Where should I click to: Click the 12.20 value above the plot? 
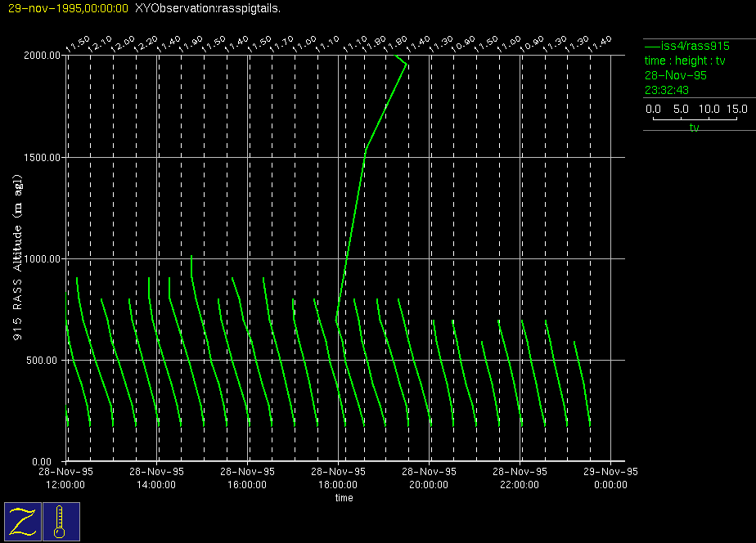coord(146,43)
